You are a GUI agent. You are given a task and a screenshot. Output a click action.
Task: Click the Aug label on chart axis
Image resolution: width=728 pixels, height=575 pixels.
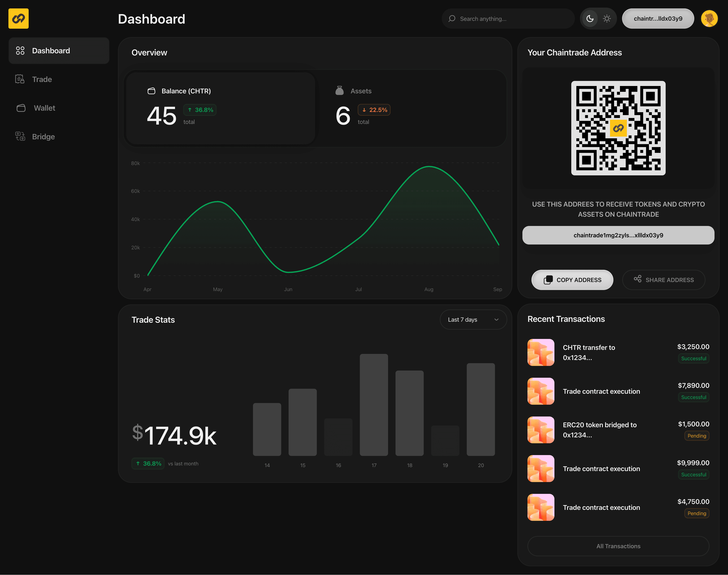point(429,289)
